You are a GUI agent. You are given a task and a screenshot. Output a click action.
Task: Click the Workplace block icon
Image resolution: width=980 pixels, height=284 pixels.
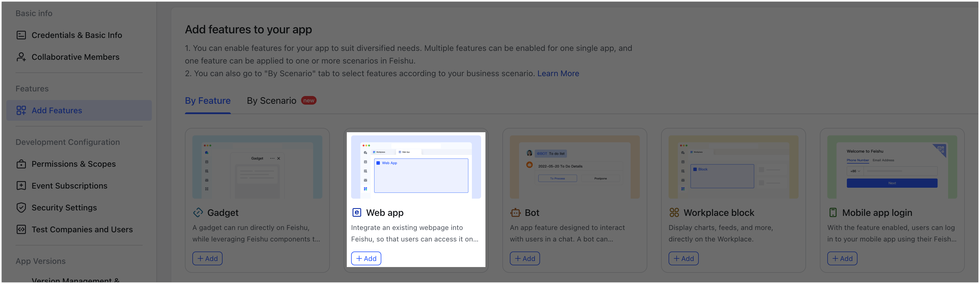(674, 212)
